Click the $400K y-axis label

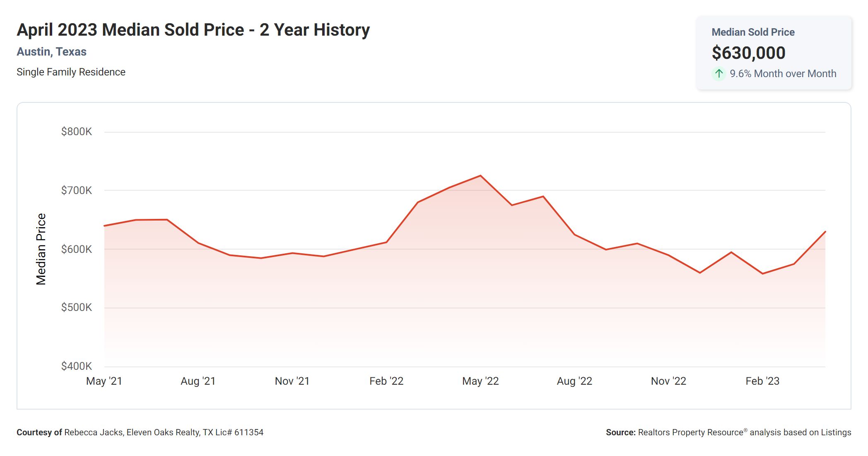click(77, 366)
